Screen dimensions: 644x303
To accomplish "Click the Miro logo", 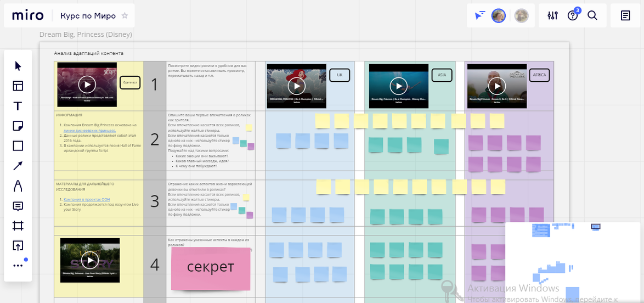I will pos(27,15).
